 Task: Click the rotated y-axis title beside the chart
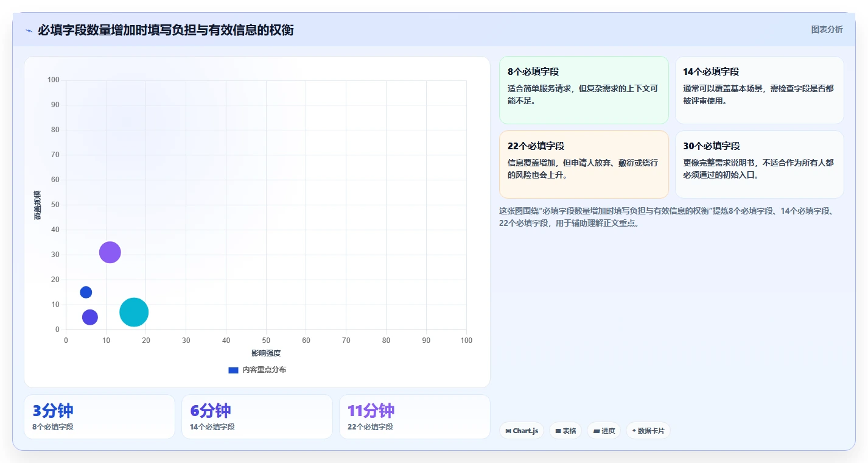click(38, 205)
